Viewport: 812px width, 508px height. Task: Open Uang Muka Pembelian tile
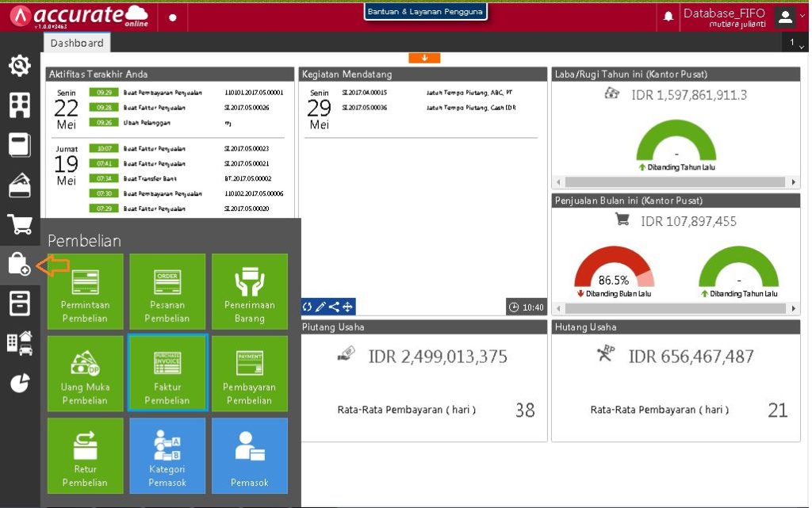coord(85,373)
